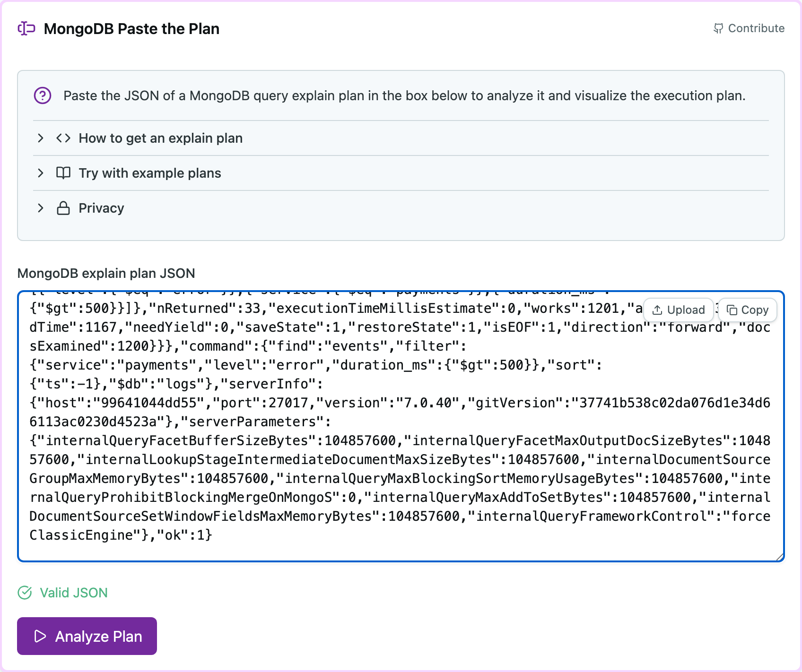This screenshot has width=802, height=672.
Task: Click the code brackets icon
Action: pyautogui.click(x=63, y=138)
